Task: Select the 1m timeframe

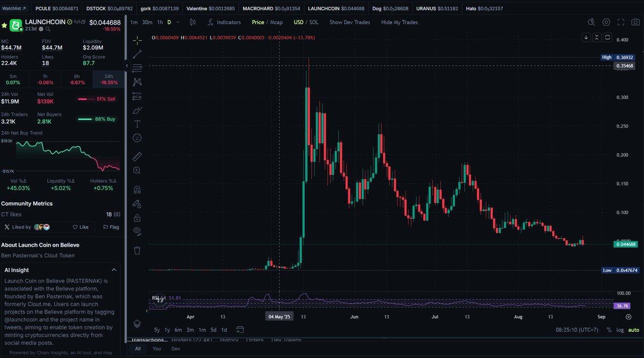Action: (134, 23)
